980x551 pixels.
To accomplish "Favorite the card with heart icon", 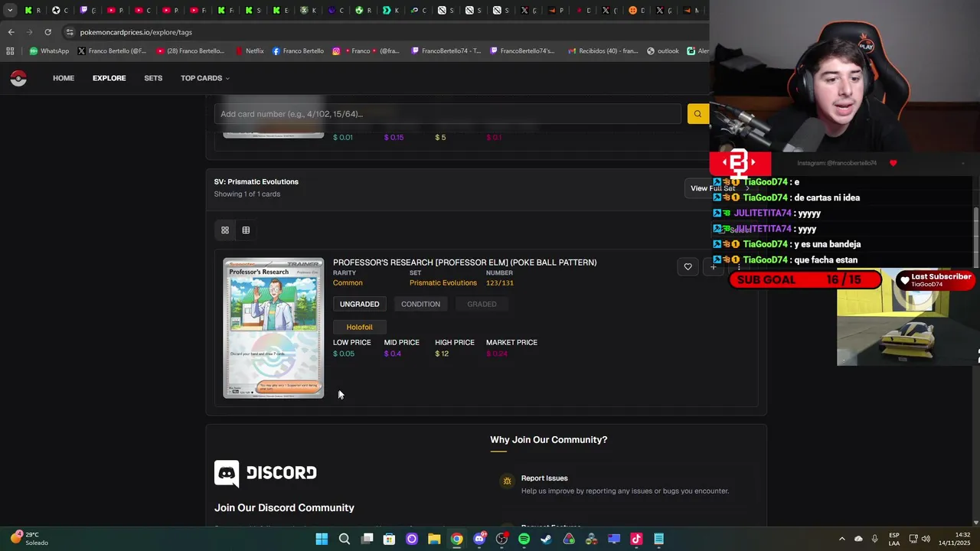I will pyautogui.click(x=688, y=266).
